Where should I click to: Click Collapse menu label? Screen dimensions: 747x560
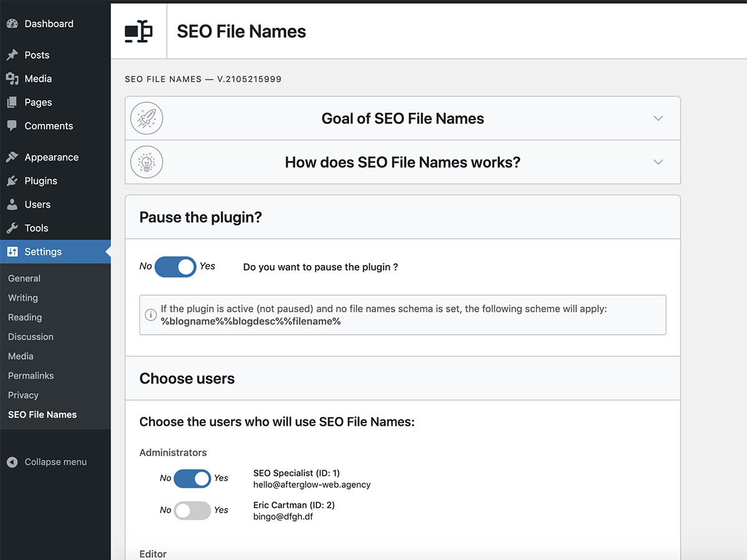point(55,462)
